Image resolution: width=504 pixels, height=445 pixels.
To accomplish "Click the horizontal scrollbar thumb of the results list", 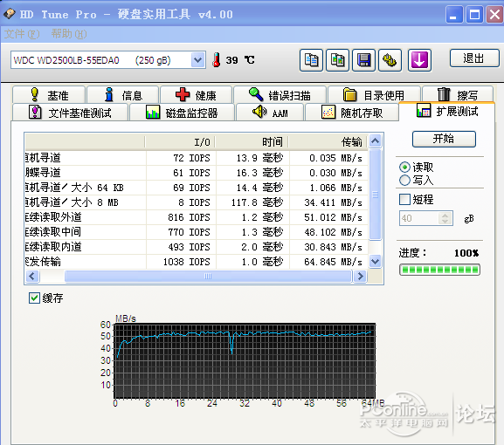I will coord(208,276).
